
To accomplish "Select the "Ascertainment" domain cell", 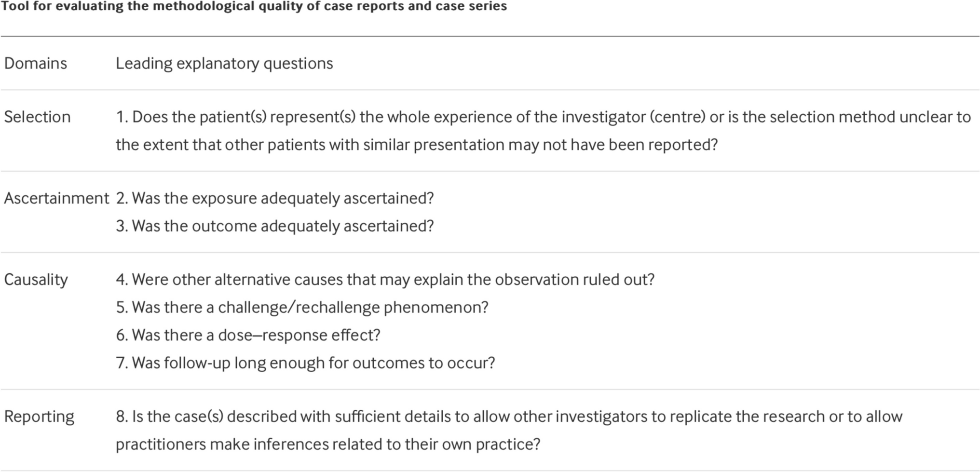I will click(x=56, y=198).
